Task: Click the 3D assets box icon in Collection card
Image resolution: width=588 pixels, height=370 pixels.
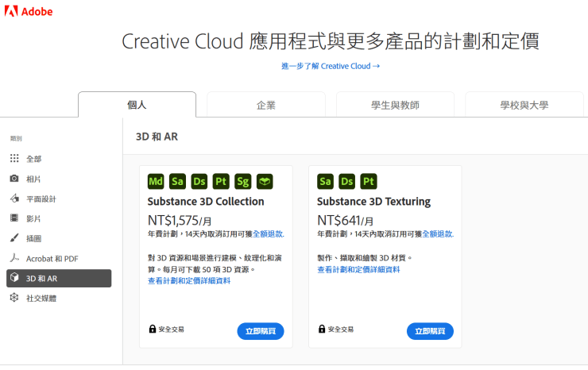Action: (x=265, y=182)
